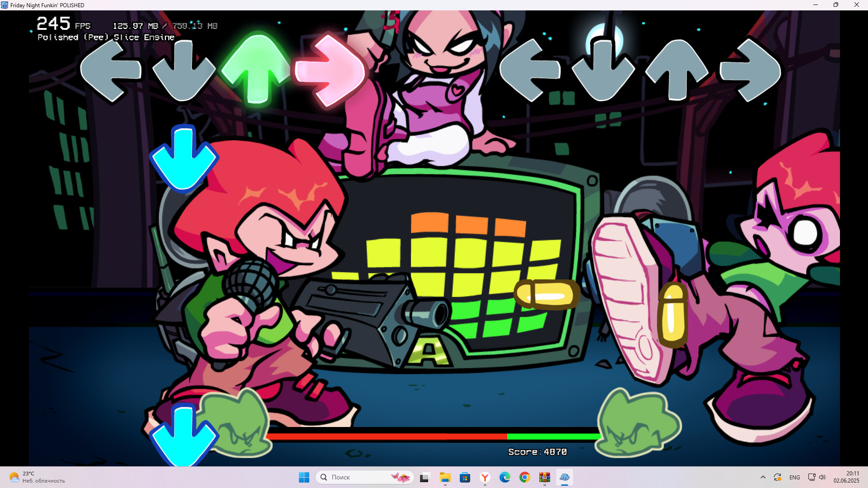The image size is (868, 488).
Task: Click the player's rightmost right arrow receptor
Action: click(x=750, y=70)
